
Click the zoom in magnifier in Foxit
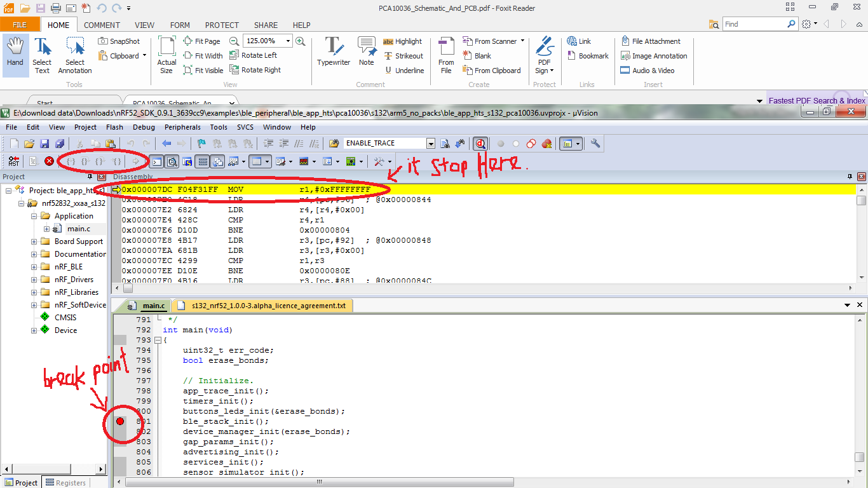[x=301, y=41]
